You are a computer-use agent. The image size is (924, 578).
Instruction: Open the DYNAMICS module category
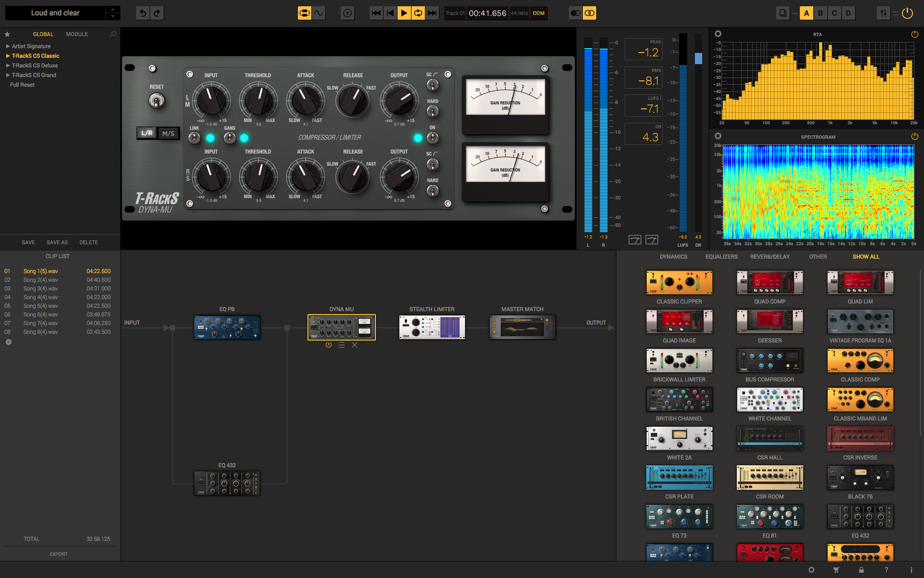673,256
